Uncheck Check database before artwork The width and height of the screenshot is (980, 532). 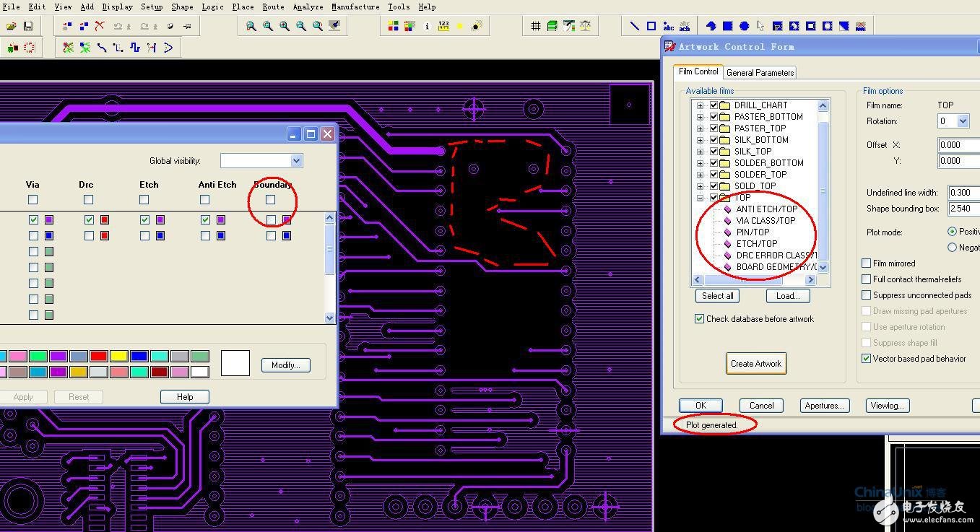click(x=699, y=318)
